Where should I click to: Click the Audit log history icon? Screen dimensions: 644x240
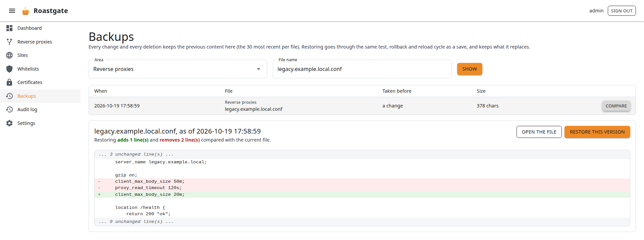[9, 109]
